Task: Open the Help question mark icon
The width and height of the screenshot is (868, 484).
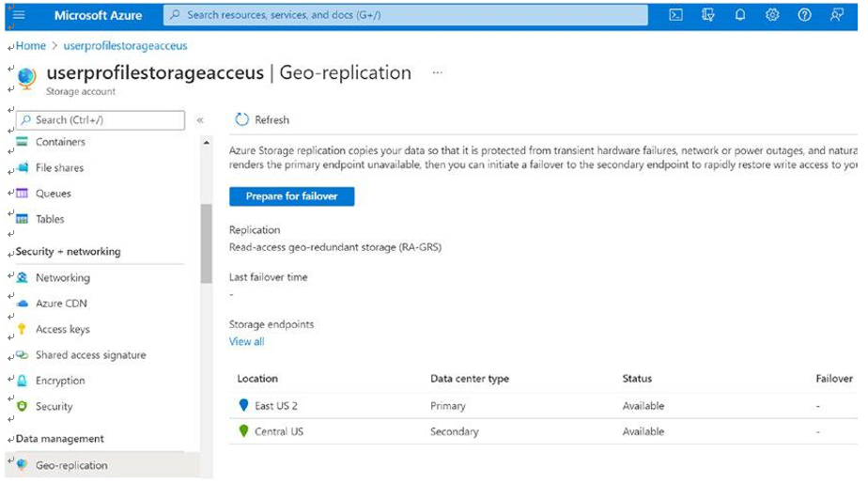Action: [x=804, y=15]
